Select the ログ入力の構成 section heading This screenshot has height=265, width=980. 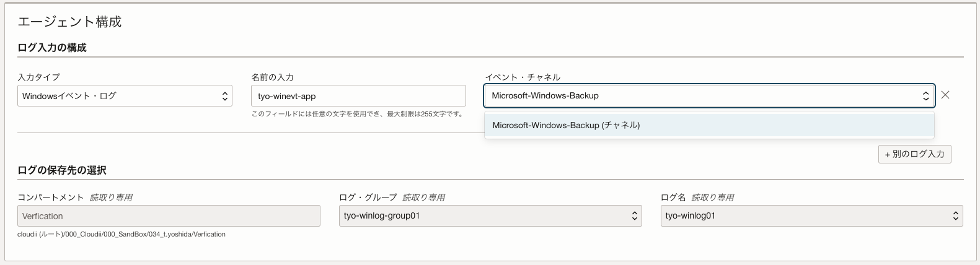pyautogui.click(x=52, y=48)
